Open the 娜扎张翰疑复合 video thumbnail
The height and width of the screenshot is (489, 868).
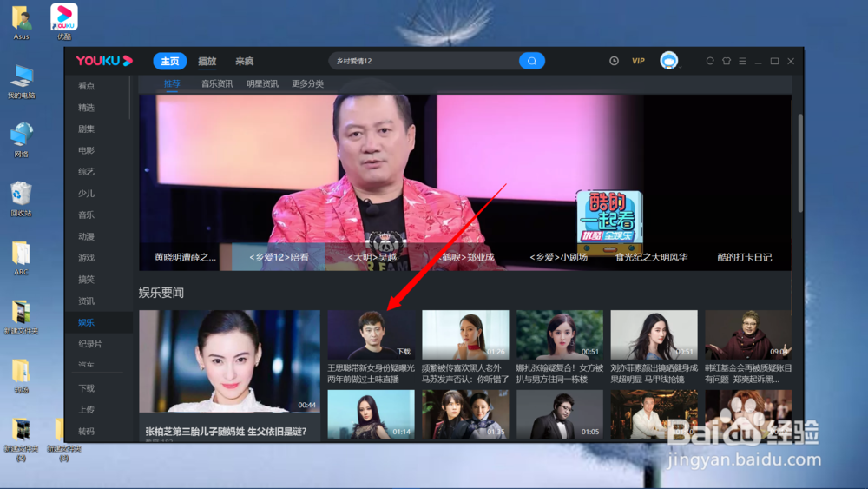point(560,334)
